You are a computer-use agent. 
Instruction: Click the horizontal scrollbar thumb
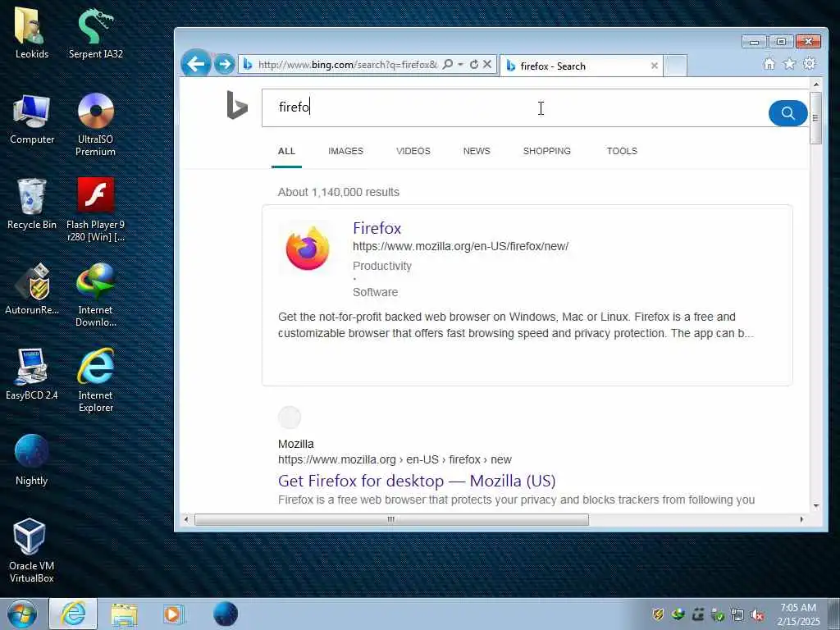391,519
